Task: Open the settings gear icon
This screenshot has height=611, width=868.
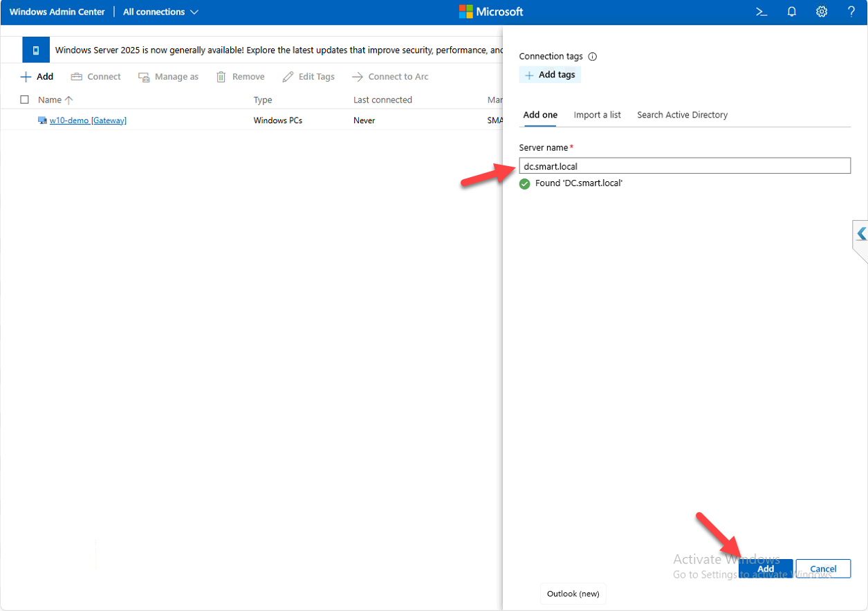Action: [822, 12]
